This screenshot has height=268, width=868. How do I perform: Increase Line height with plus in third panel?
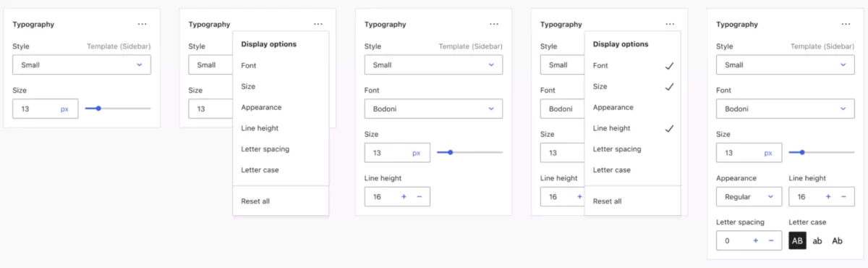[x=404, y=197]
